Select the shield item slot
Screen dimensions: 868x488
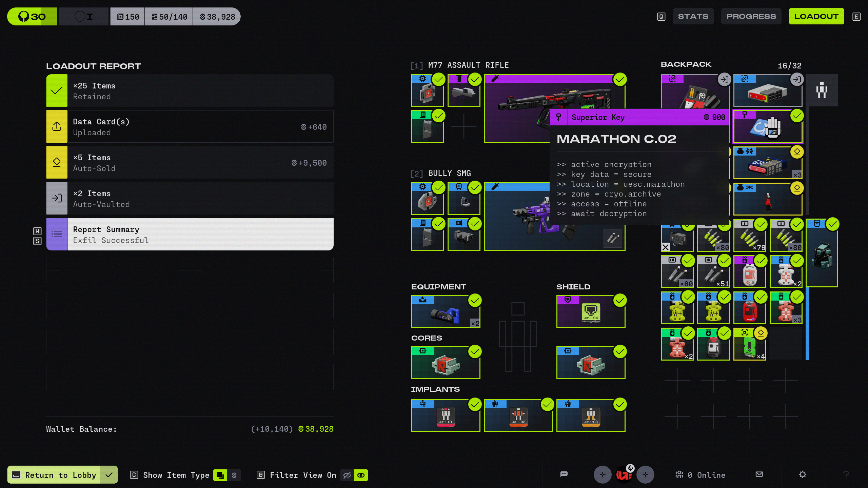point(591,311)
